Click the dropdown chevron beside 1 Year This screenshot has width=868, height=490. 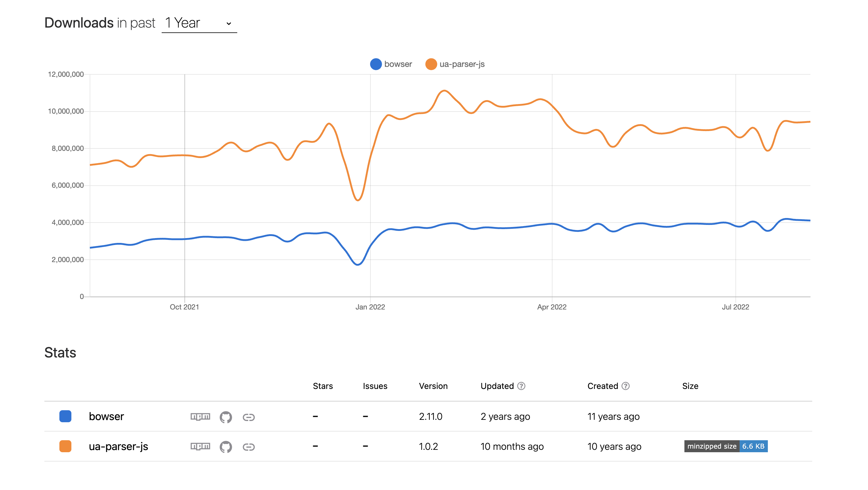coord(229,24)
